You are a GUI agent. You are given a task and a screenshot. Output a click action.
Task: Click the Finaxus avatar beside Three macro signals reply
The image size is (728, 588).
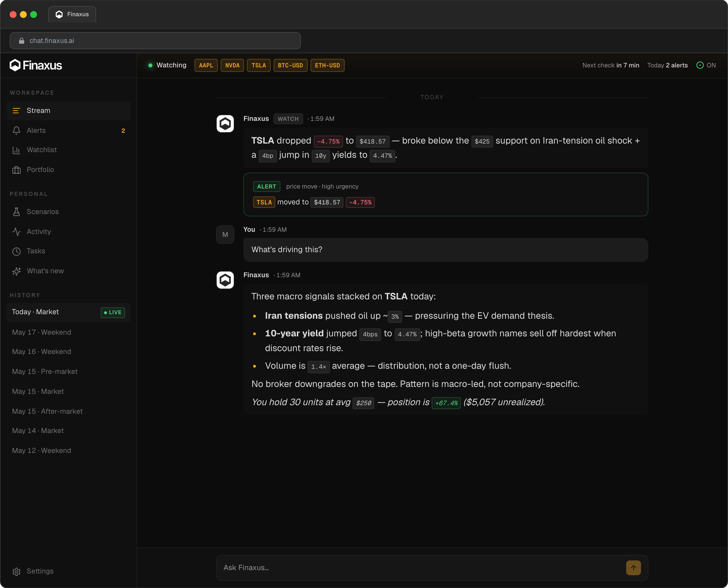(225, 280)
